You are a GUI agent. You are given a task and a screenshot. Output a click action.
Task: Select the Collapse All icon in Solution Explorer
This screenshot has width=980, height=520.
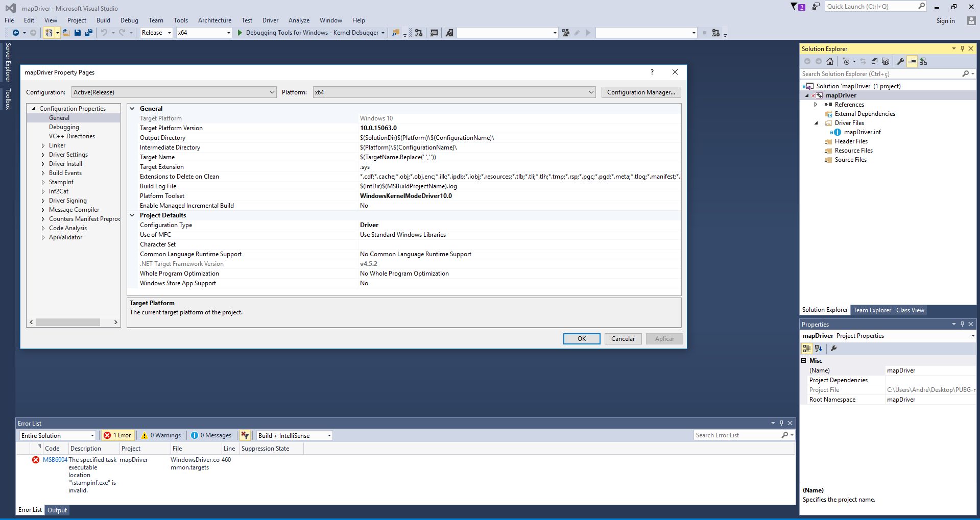(874, 61)
